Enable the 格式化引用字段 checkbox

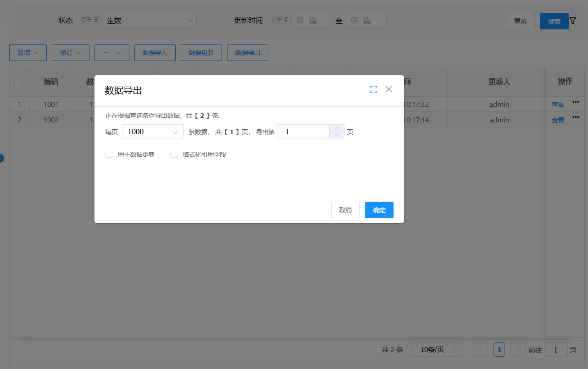(x=174, y=154)
